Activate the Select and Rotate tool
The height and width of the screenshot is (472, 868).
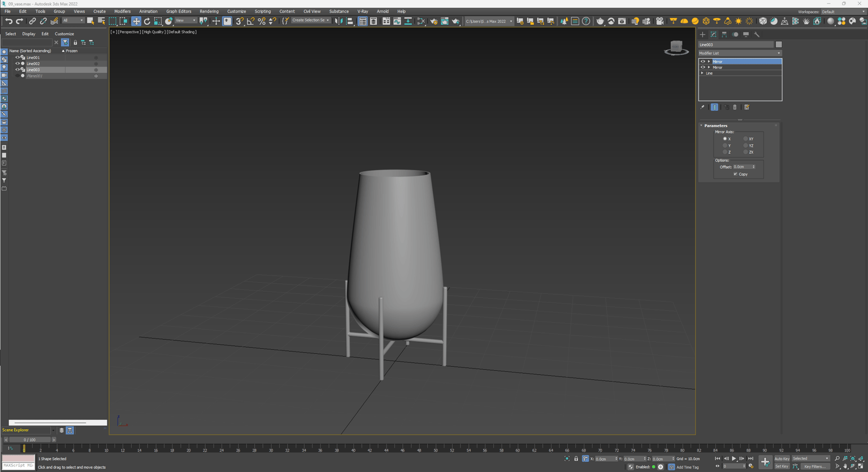[x=147, y=21]
